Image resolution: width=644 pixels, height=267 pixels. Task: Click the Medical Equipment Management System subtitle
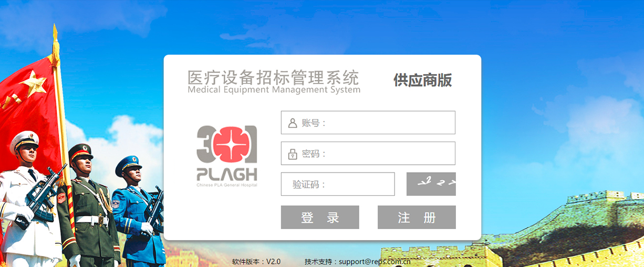pyautogui.click(x=274, y=90)
